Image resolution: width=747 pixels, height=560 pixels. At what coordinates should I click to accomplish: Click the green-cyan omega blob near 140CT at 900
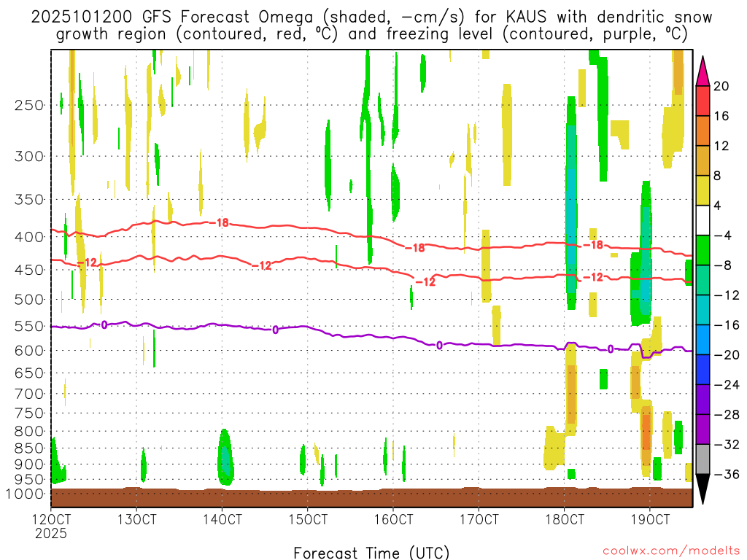[225, 458]
